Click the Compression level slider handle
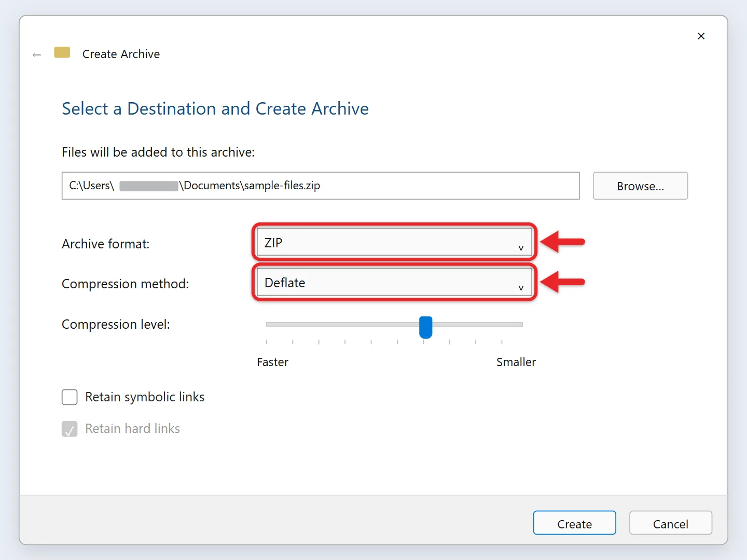 click(x=426, y=327)
